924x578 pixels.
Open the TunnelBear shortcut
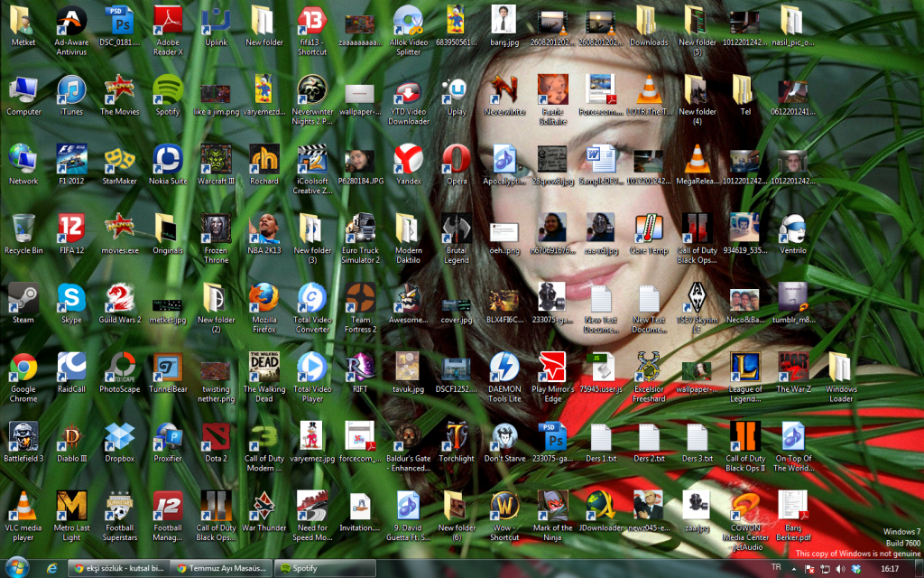(168, 368)
